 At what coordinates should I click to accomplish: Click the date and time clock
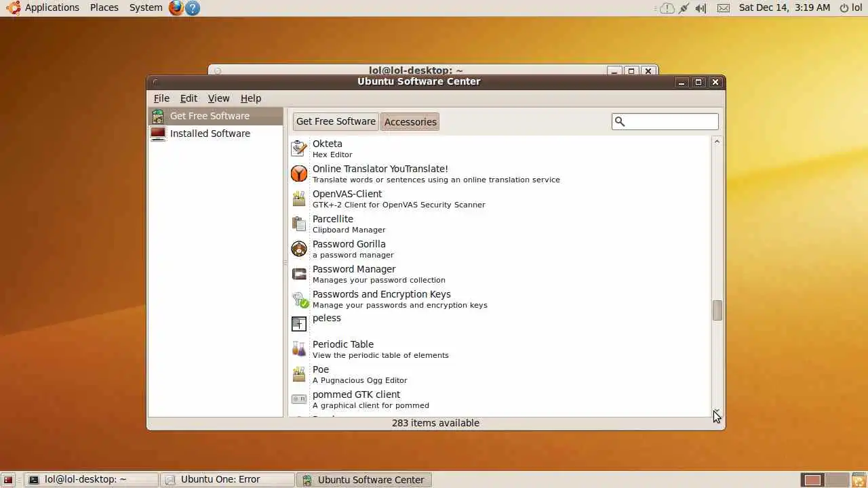[785, 7]
